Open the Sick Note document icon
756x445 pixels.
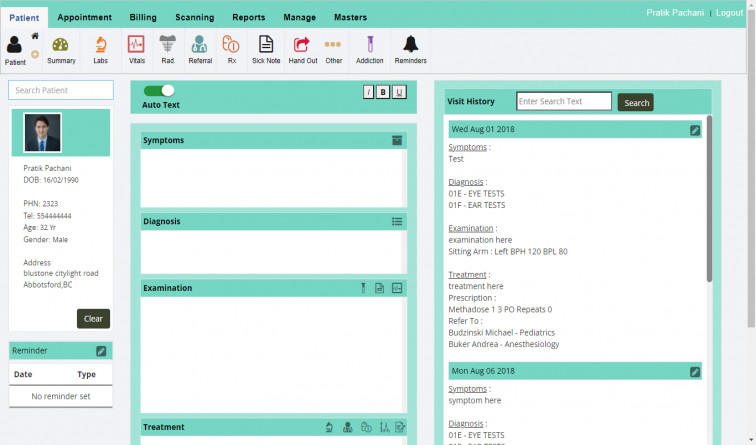266,45
